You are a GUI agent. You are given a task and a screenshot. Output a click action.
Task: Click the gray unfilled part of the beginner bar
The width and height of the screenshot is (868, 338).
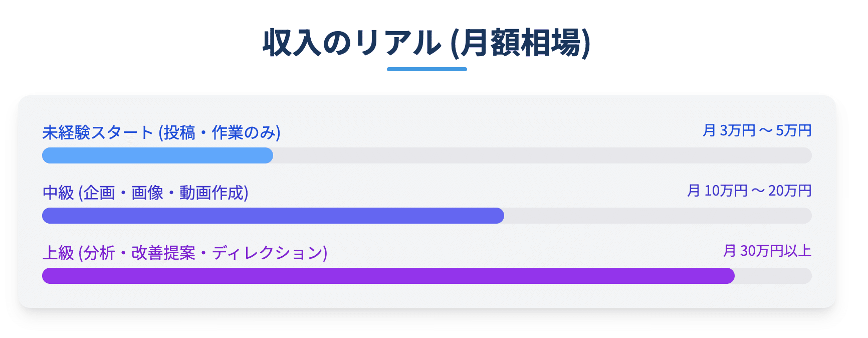click(x=541, y=155)
